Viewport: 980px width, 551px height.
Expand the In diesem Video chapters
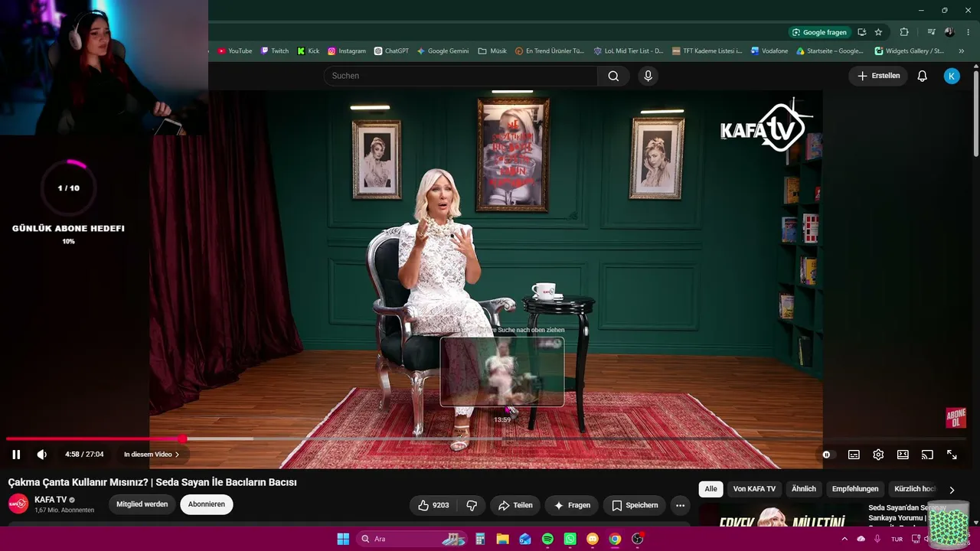(x=152, y=455)
